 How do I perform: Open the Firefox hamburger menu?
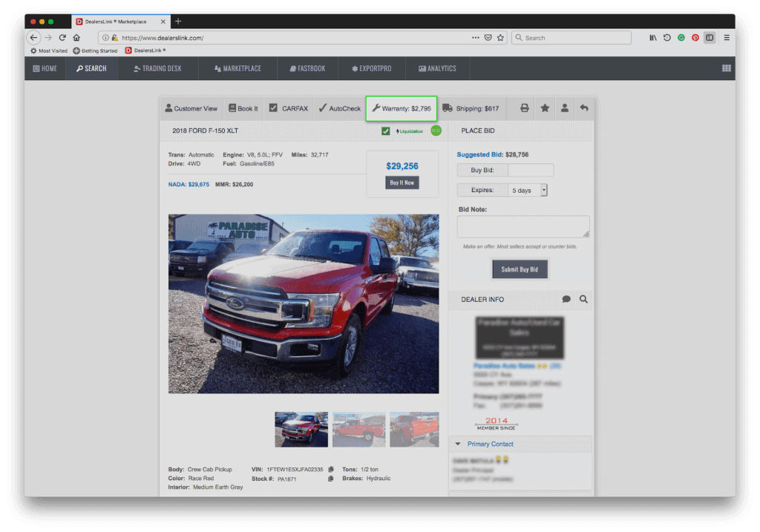727,37
